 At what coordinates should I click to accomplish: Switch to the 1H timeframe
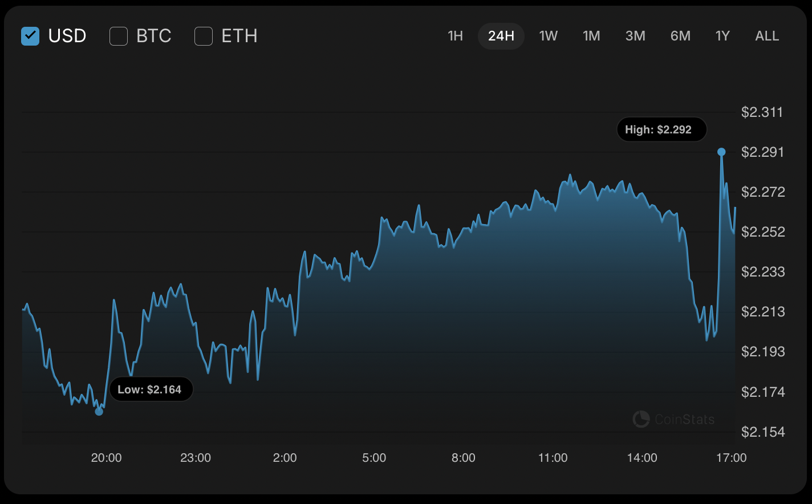[454, 35]
